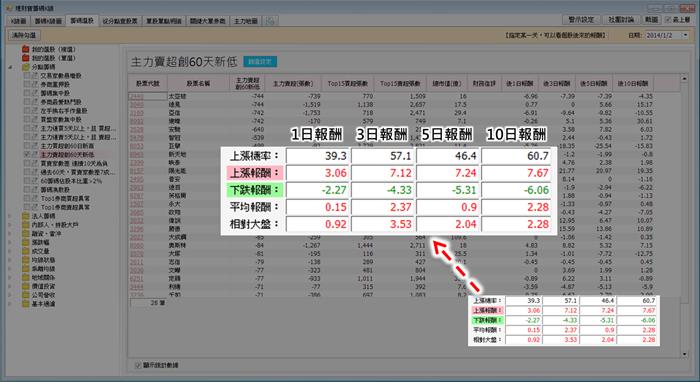The height and width of the screenshot is (382, 700).
Task: Check the 籌碼集中股 checkbox
Action: pos(27,93)
